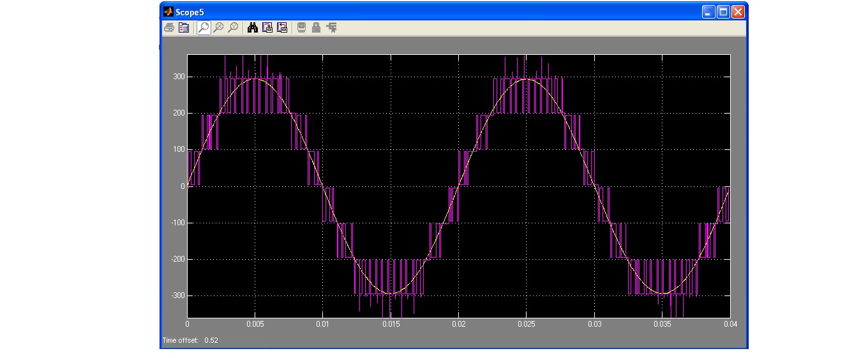This screenshot has height=358, width=868.
Task: Click the Floating scope icon
Action: click(x=302, y=27)
